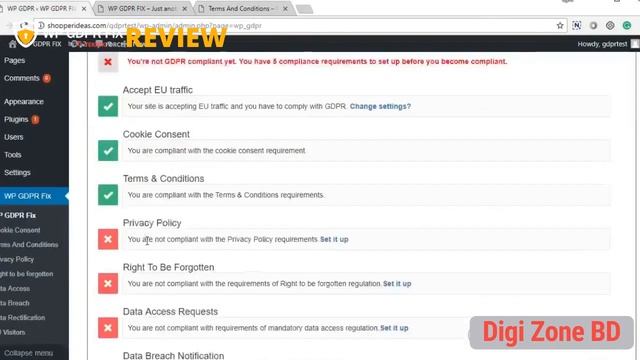Click Set it up for Right to be forgotten
The image size is (640, 360).
tap(397, 283)
